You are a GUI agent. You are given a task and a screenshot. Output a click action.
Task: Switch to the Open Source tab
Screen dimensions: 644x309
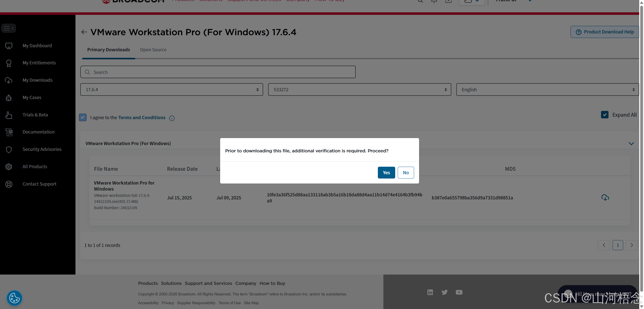click(x=153, y=50)
